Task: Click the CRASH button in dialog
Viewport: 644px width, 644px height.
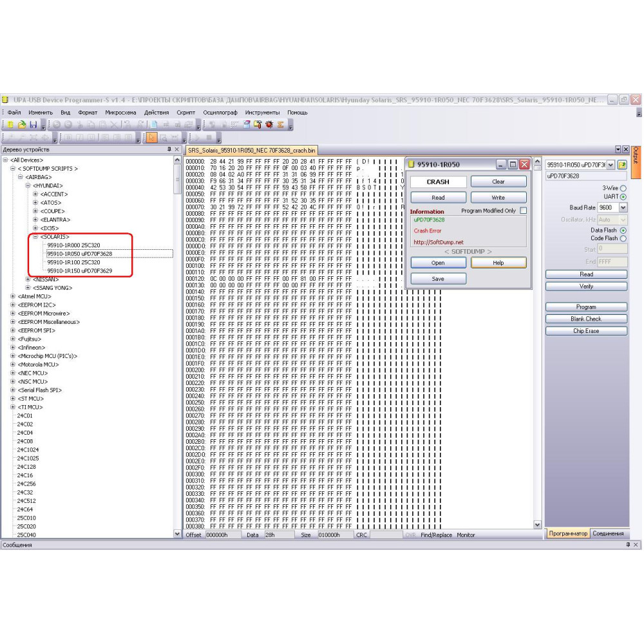Action: [438, 182]
